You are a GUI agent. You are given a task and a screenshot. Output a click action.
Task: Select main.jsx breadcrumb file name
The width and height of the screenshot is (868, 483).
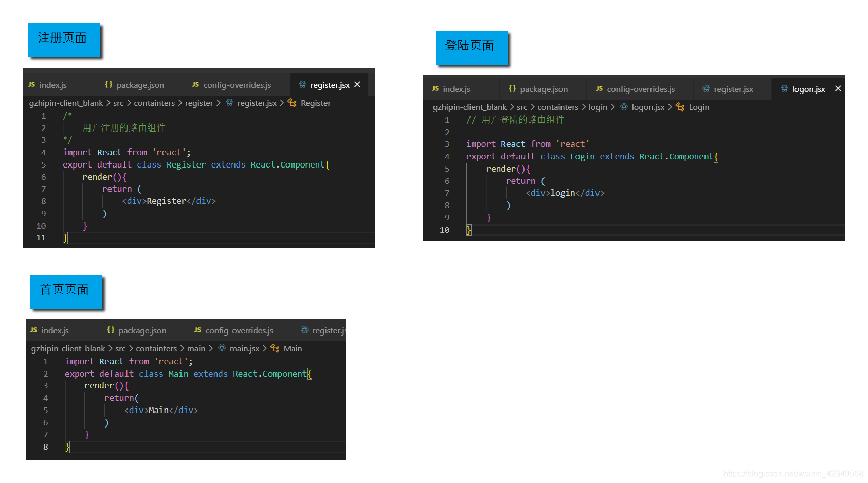[244, 349]
